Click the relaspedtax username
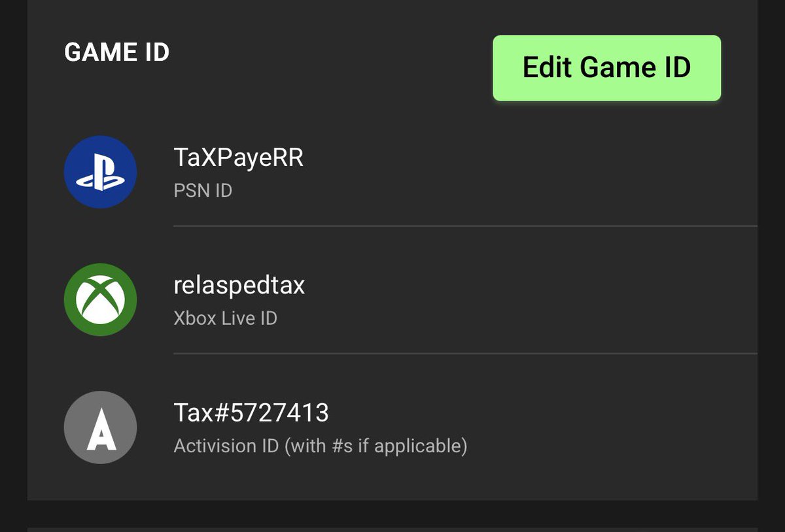Screen dimensions: 785x532 pyautogui.click(x=239, y=286)
